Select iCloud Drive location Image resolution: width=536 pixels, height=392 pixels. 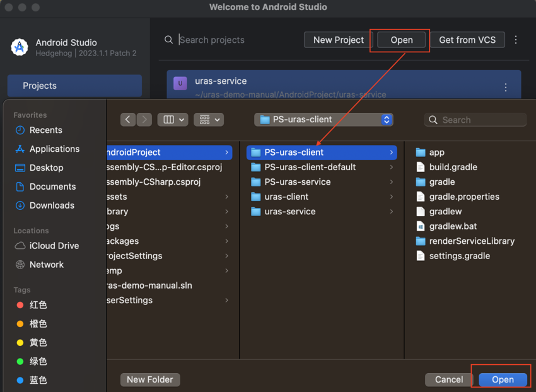pos(54,246)
